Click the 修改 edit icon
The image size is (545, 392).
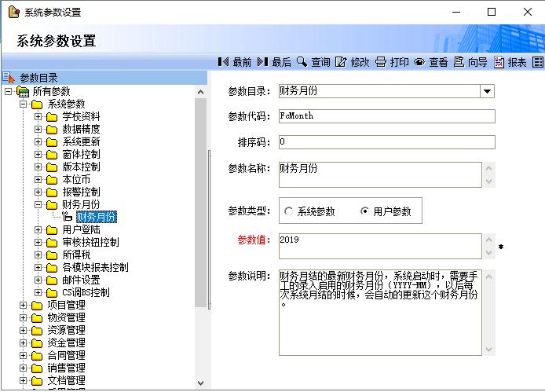point(341,62)
